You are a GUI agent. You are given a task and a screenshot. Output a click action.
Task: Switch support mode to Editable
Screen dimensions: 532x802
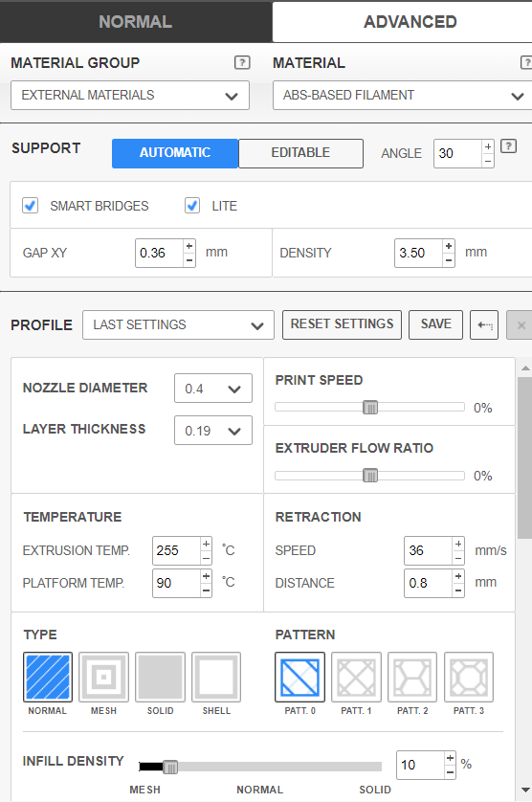click(x=300, y=153)
